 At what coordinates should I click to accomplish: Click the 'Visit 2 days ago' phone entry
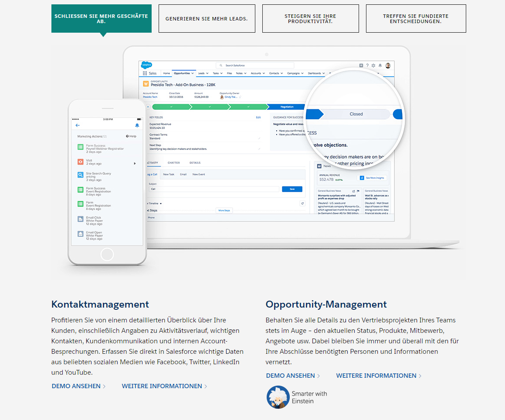click(x=107, y=162)
